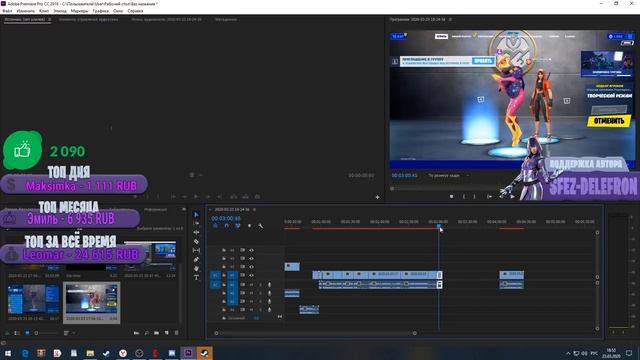This screenshot has height=360, width=640.
Task: Hide the V2 track output eye
Action: 251,267
